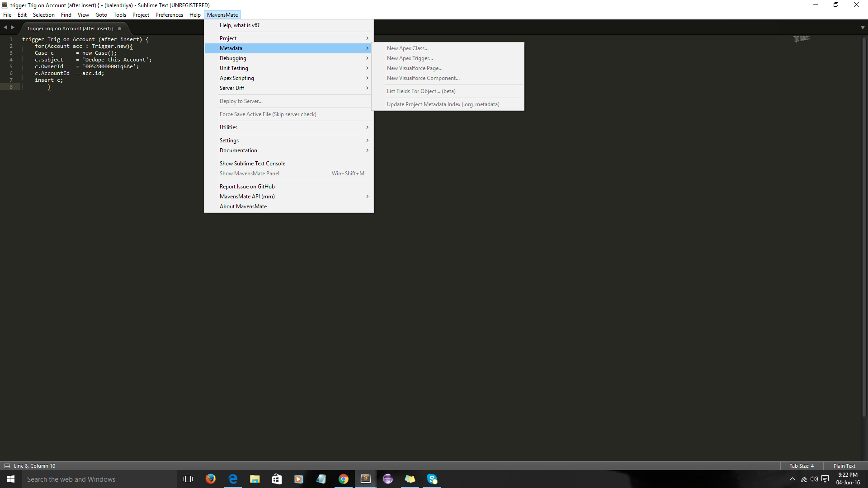Click Tab Size: 4 in status bar

[801, 466]
